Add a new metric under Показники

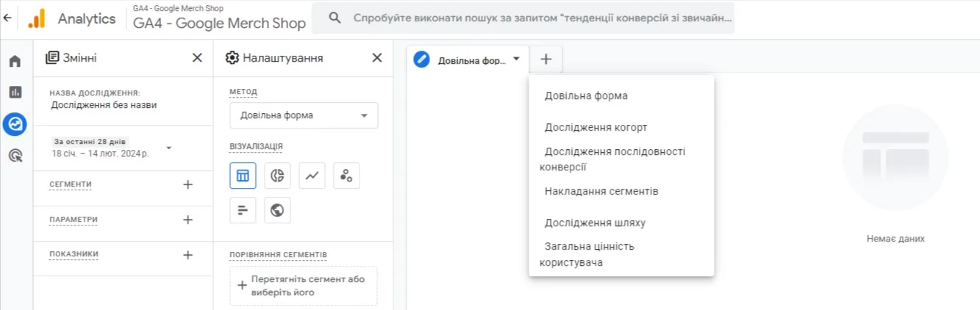point(187,255)
